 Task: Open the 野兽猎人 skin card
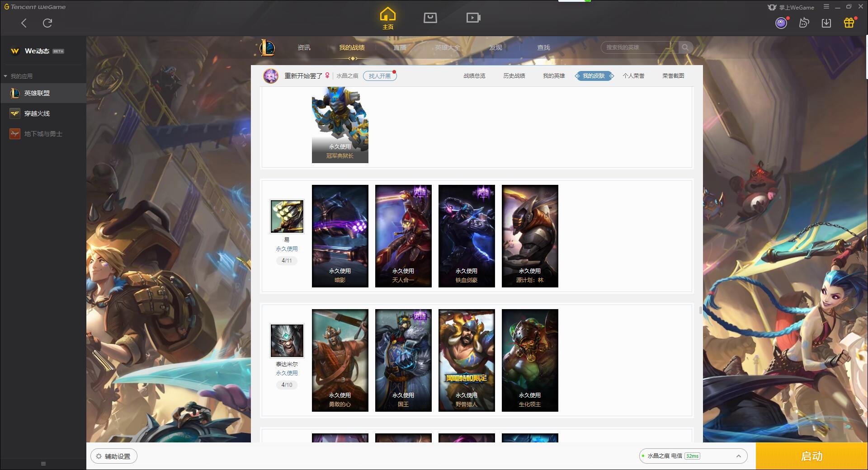tap(467, 360)
